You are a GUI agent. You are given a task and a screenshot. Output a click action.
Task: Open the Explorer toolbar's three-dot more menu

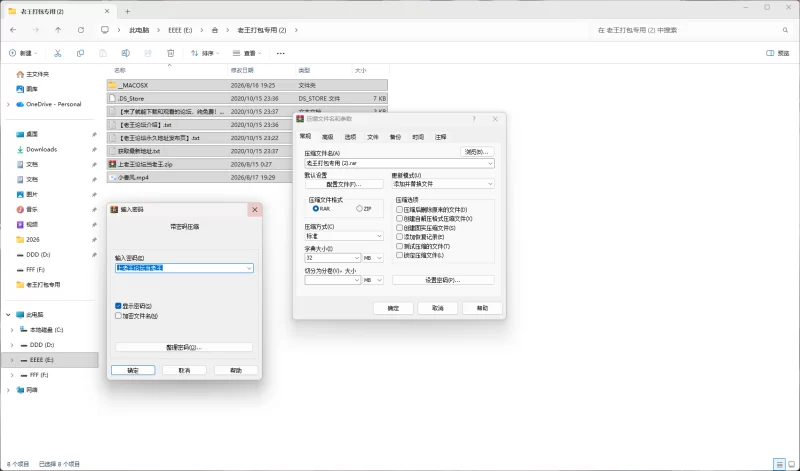[281, 53]
